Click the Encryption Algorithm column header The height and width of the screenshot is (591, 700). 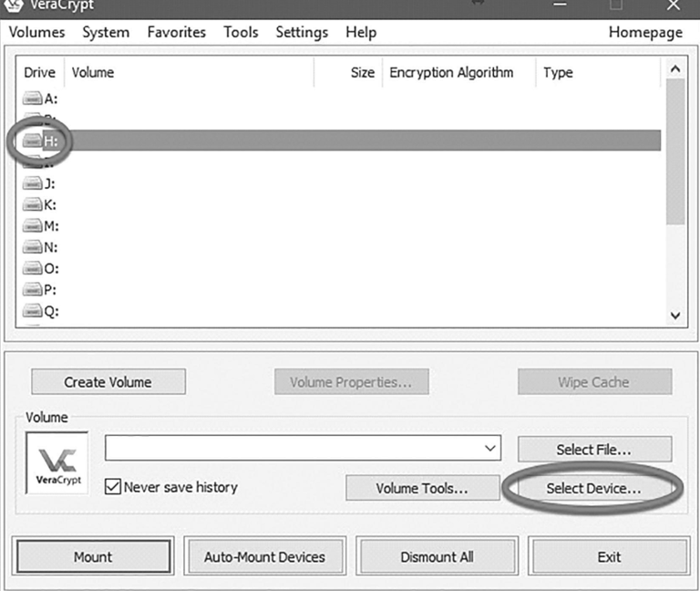(x=459, y=72)
